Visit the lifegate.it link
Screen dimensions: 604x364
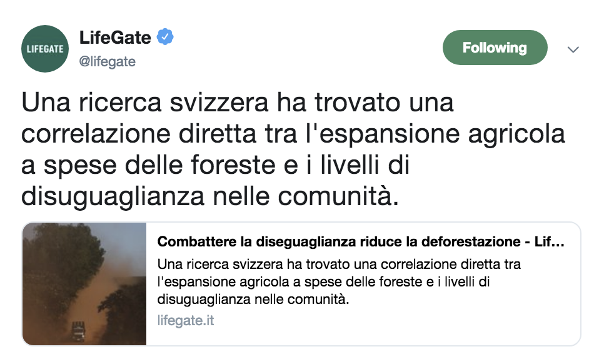[x=184, y=321]
